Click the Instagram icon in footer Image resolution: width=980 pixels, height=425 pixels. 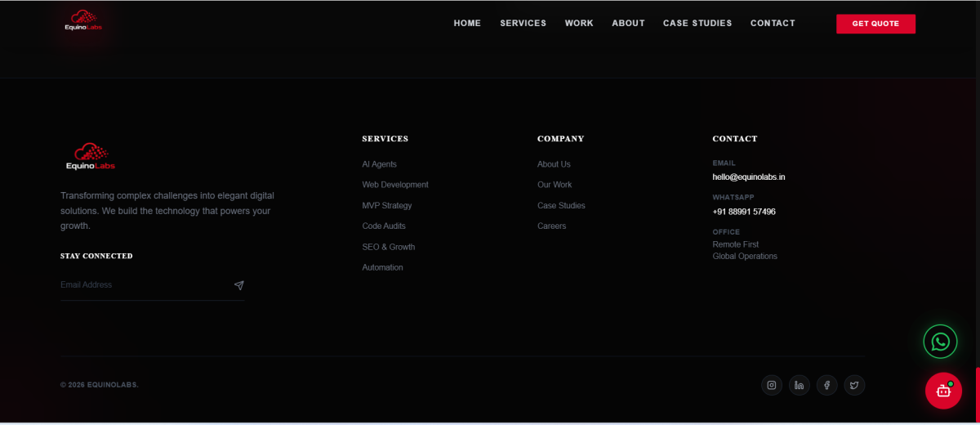pyautogui.click(x=772, y=385)
